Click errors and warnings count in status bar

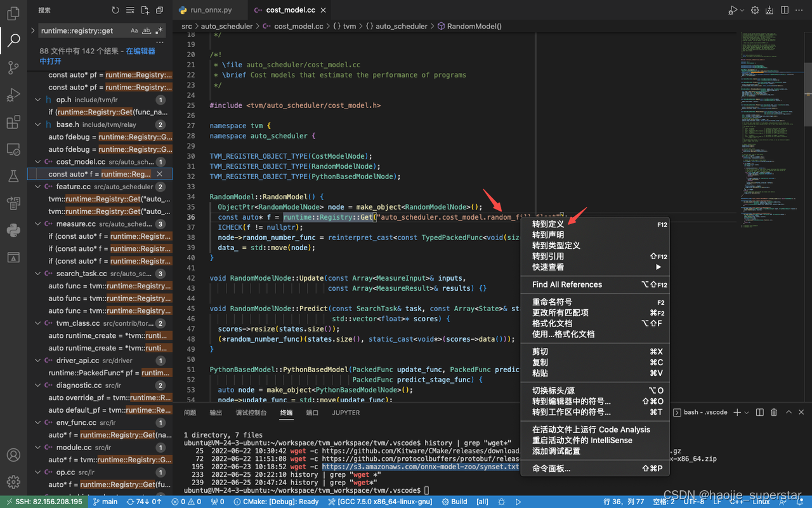tap(186, 502)
